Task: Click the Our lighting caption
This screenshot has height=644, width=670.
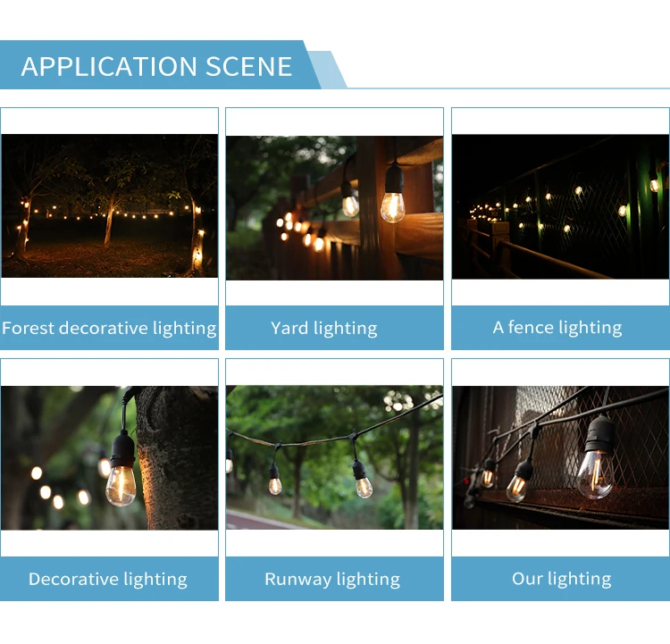Action: coord(560,579)
